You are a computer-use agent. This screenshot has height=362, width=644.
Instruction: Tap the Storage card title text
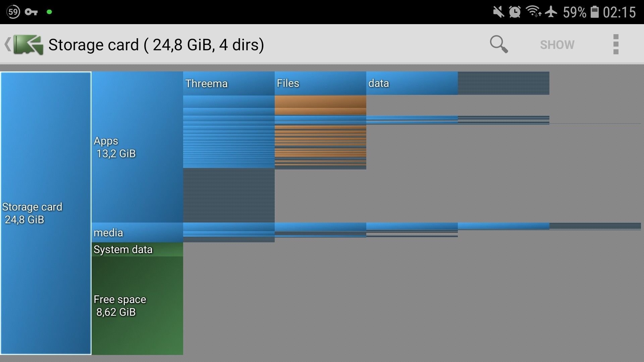(x=156, y=45)
